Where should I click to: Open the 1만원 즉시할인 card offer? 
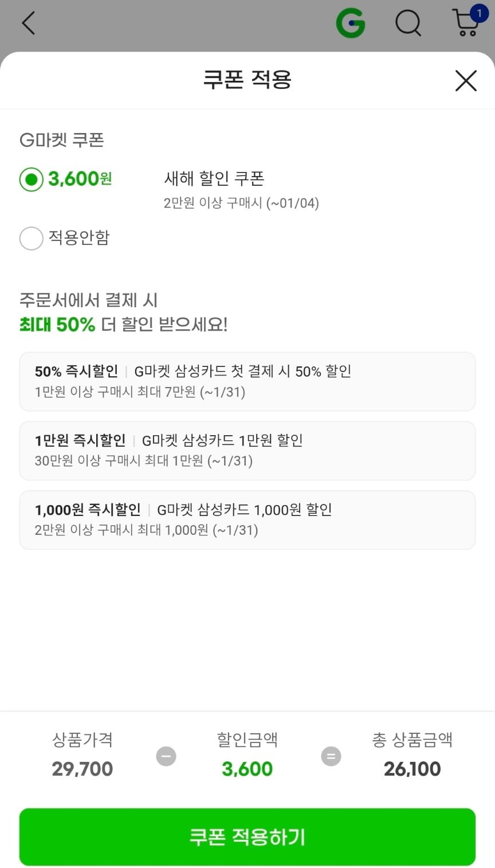[x=247, y=451]
